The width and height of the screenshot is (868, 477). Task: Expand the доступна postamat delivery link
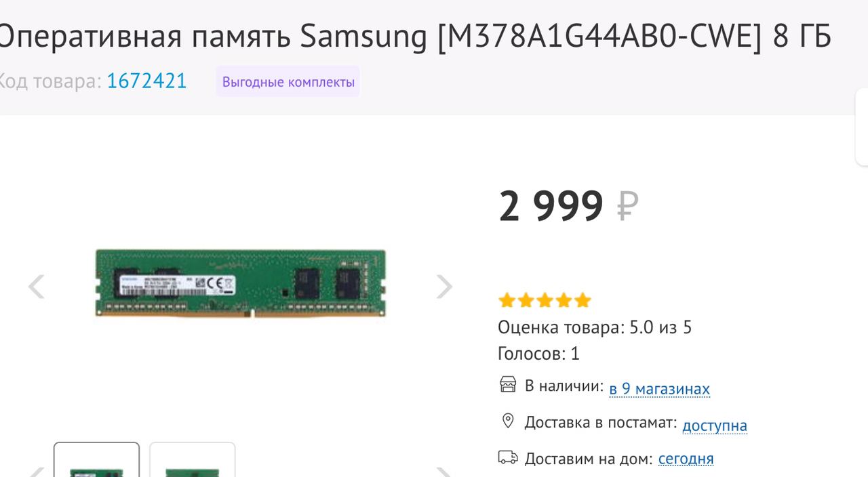coord(715,426)
